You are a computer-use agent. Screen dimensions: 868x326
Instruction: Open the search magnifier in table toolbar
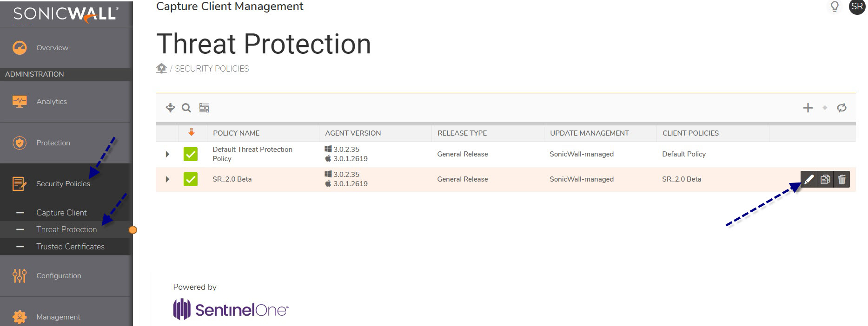[x=186, y=108]
